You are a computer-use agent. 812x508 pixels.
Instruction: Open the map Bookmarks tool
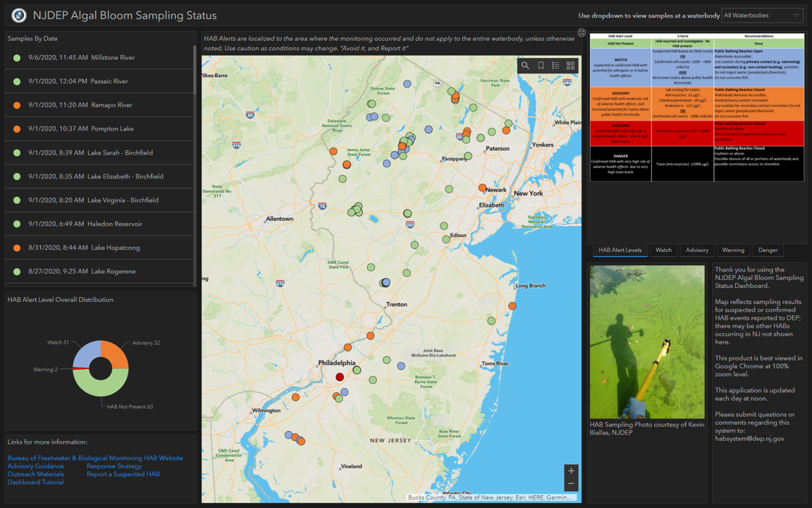point(541,65)
